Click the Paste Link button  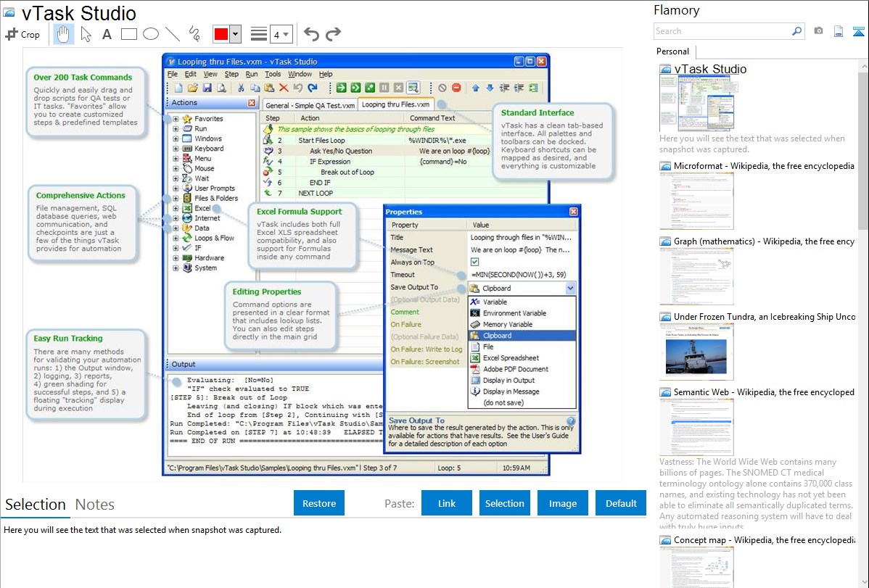[x=446, y=503]
